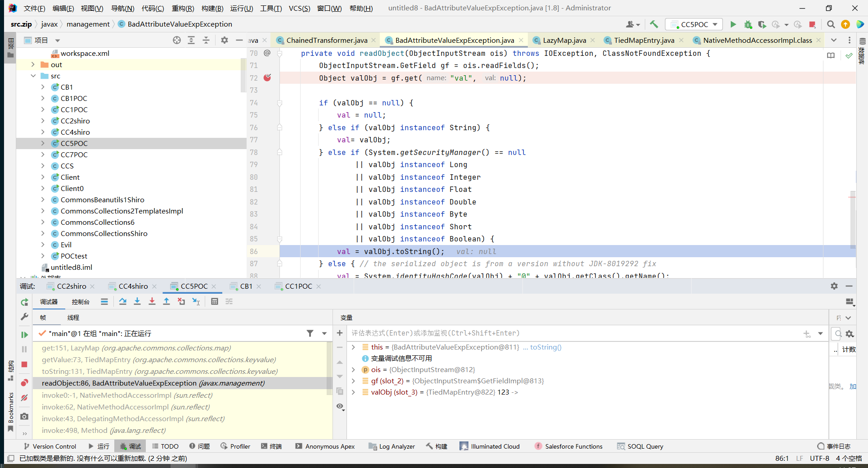Viewport: 868px width, 468px height.
Task: Open Search Everywhere magnifier icon
Action: coord(831,24)
